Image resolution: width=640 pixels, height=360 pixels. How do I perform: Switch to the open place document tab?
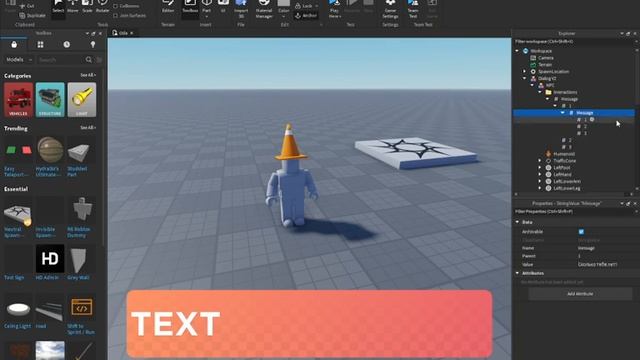click(122, 33)
